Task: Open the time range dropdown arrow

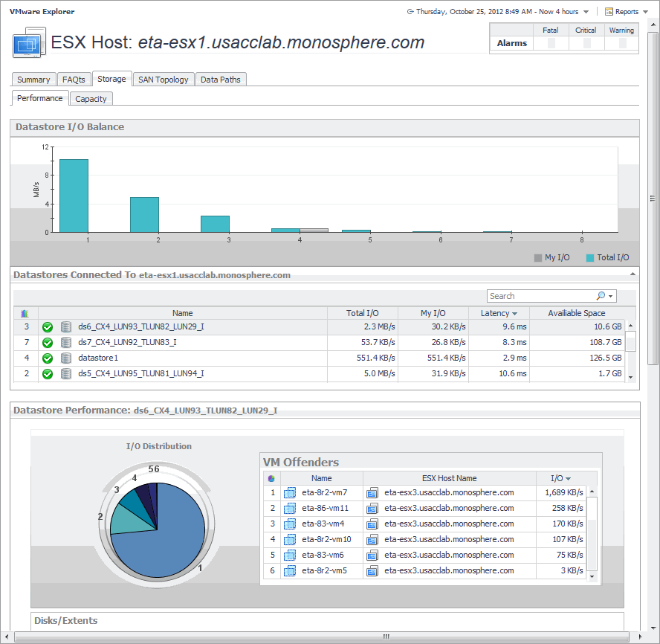Action: point(586,12)
